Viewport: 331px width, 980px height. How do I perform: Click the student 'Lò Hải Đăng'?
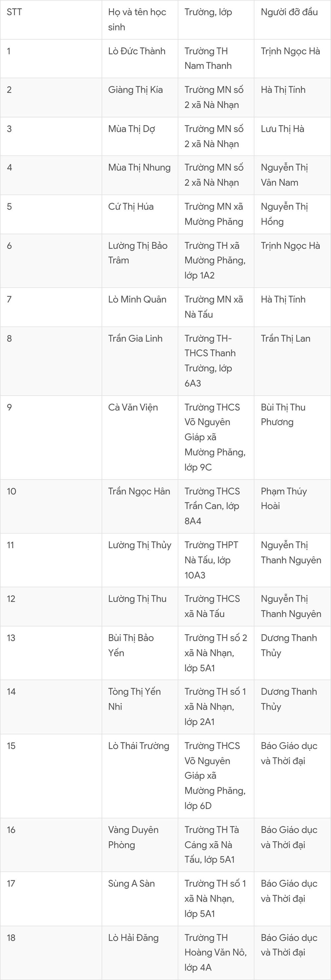click(133, 938)
